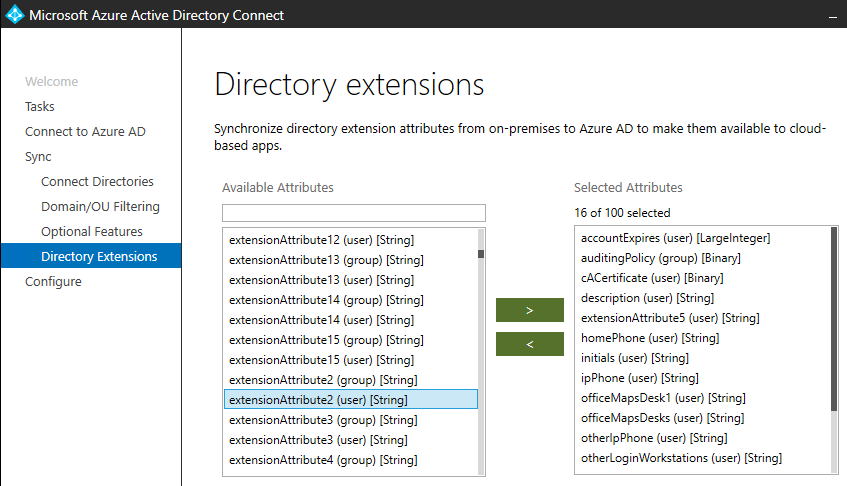Select the Sync step in sidebar
847x486 pixels.
click(x=38, y=157)
